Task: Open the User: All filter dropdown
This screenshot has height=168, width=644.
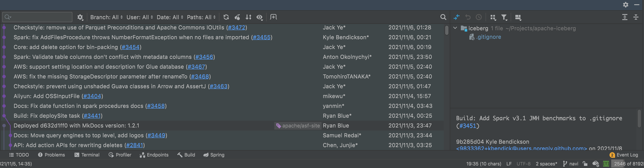Action: (x=139, y=17)
